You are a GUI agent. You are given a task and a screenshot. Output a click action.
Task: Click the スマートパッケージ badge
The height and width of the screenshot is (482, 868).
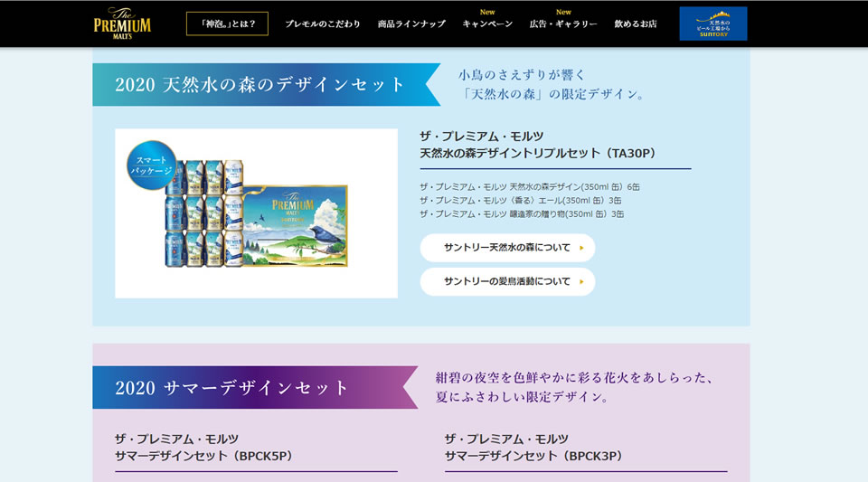(x=152, y=165)
